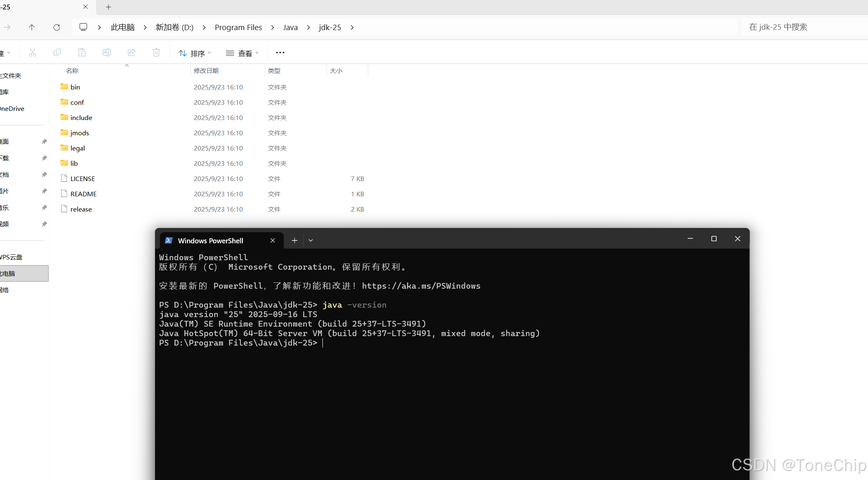Add a new Explorer tab
The width and height of the screenshot is (868, 480).
click(108, 7)
